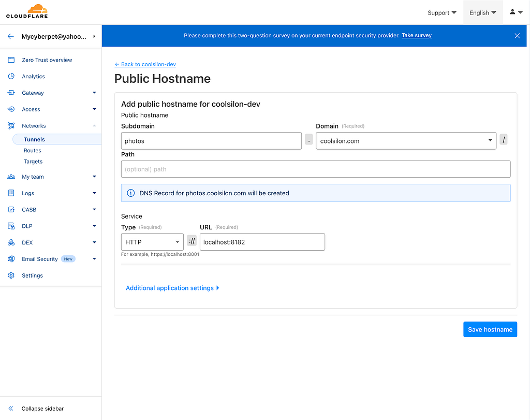This screenshot has height=420, width=530.
Task: Select Routes in the sidebar
Action: pyautogui.click(x=33, y=151)
